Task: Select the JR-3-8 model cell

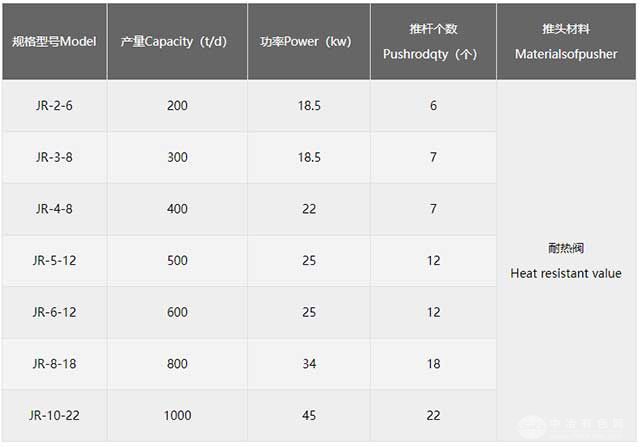Action: (x=54, y=157)
